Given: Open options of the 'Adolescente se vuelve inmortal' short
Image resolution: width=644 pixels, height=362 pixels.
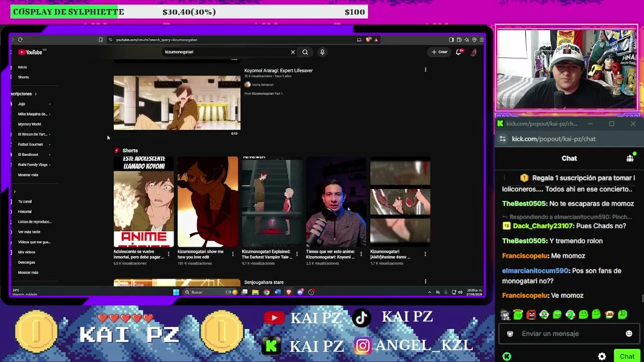Looking at the screenshot, I should tap(168, 254).
